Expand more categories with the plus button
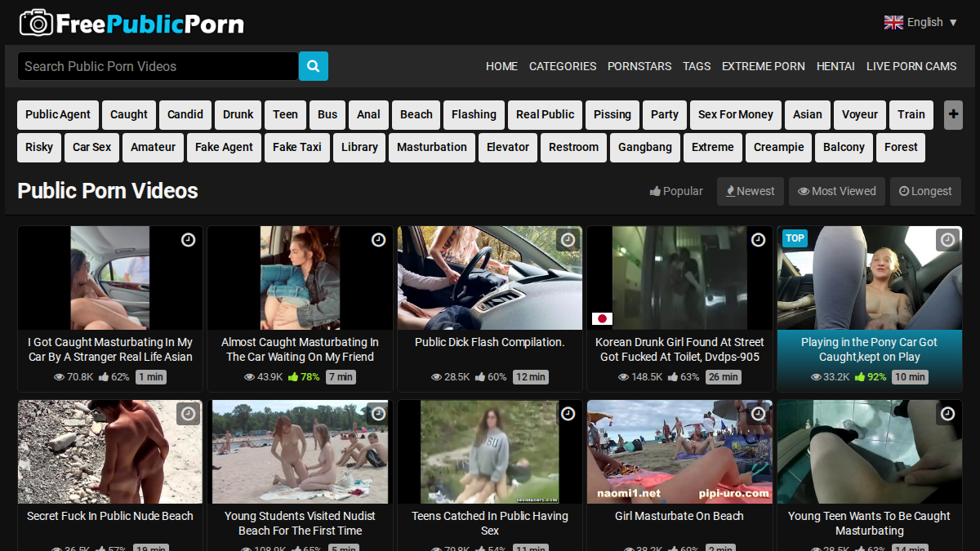 (953, 115)
